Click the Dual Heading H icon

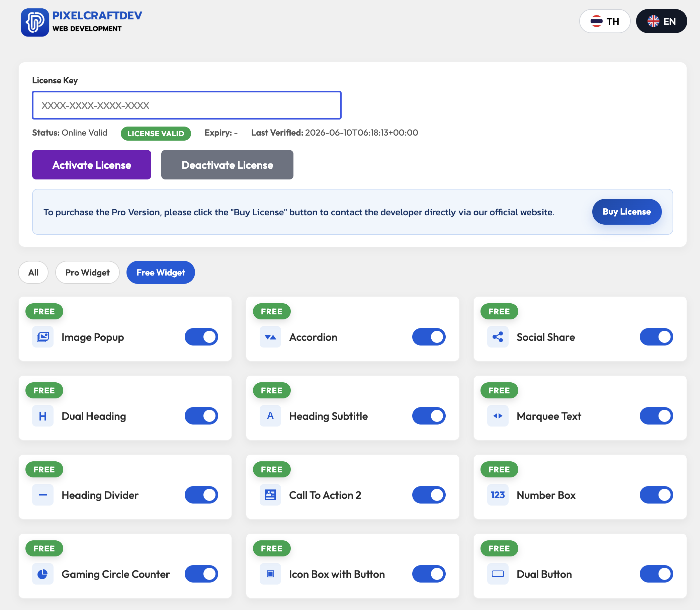point(43,416)
